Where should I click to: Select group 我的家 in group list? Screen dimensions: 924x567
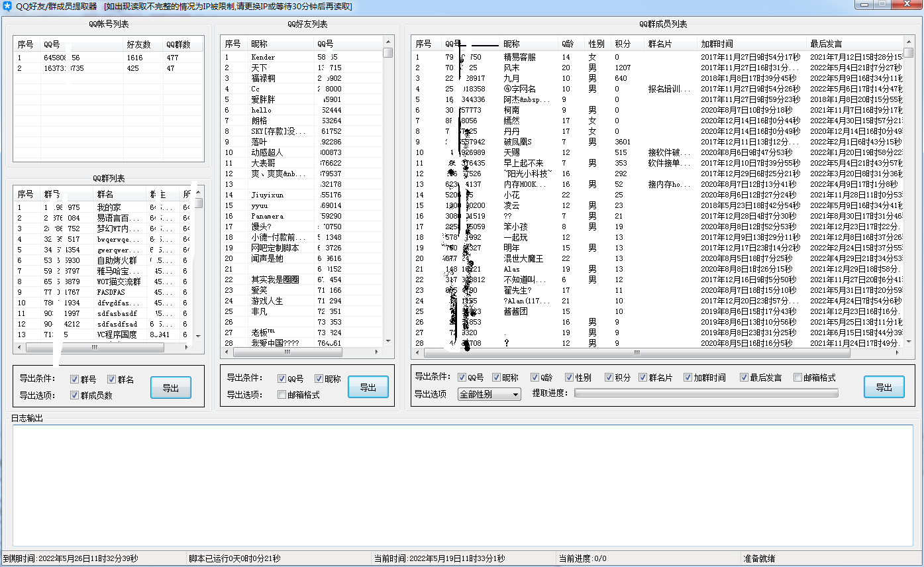point(103,207)
